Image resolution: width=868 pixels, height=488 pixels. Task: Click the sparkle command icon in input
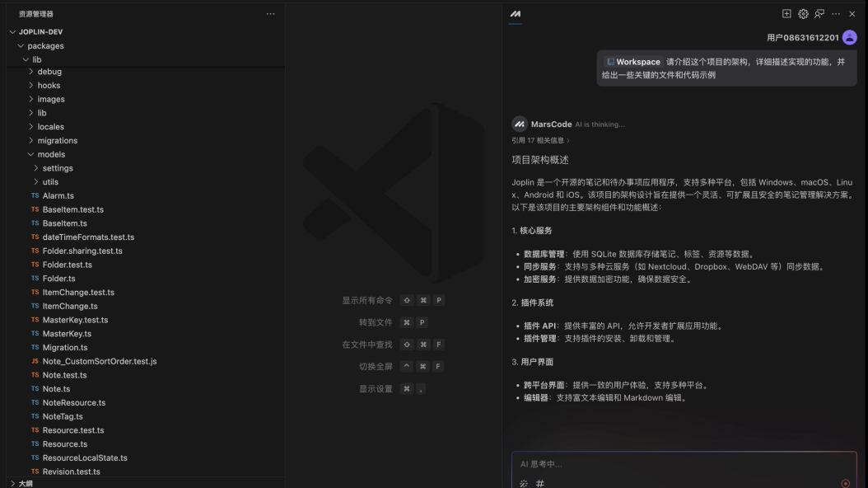click(x=524, y=484)
